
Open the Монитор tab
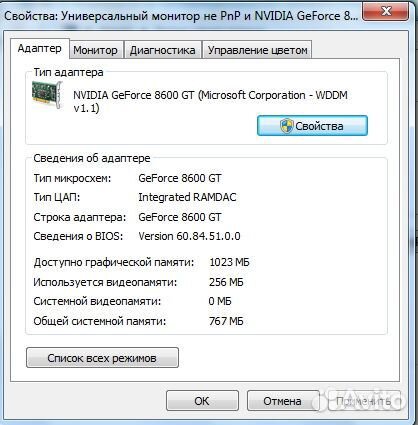point(95,50)
